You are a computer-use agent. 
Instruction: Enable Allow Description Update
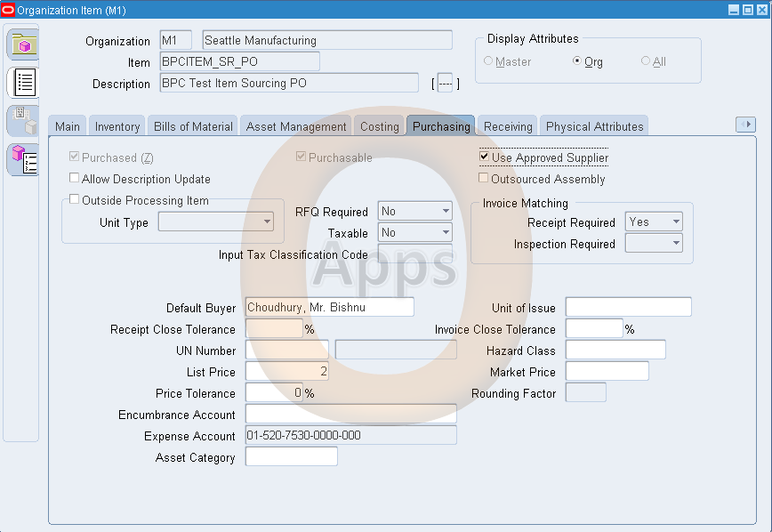click(x=75, y=178)
